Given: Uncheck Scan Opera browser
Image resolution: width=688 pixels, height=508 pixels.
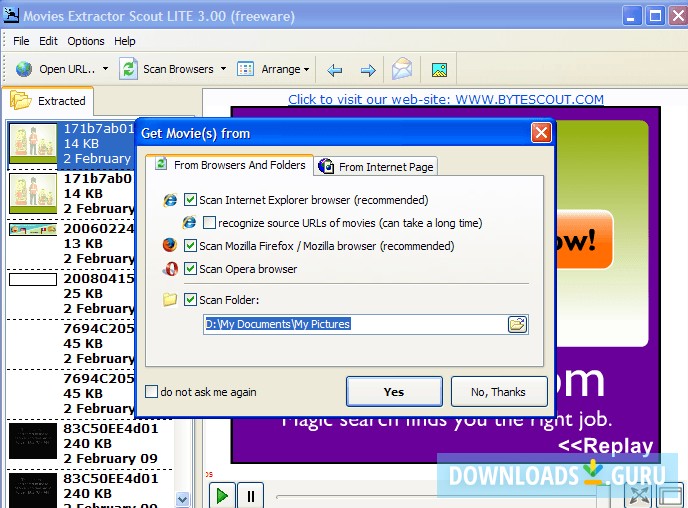Looking at the screenshot, I should pyautogui.click(x=190, y=268).
